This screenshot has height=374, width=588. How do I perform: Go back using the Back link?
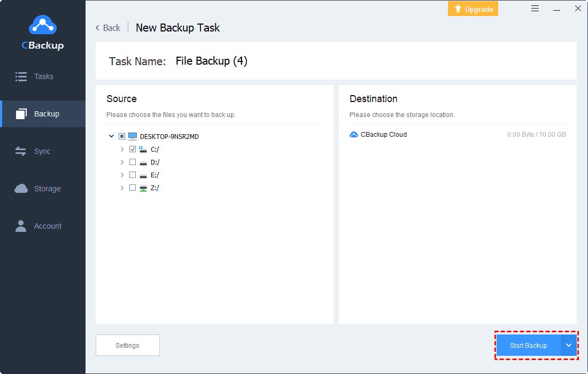[x=107, y=28]
